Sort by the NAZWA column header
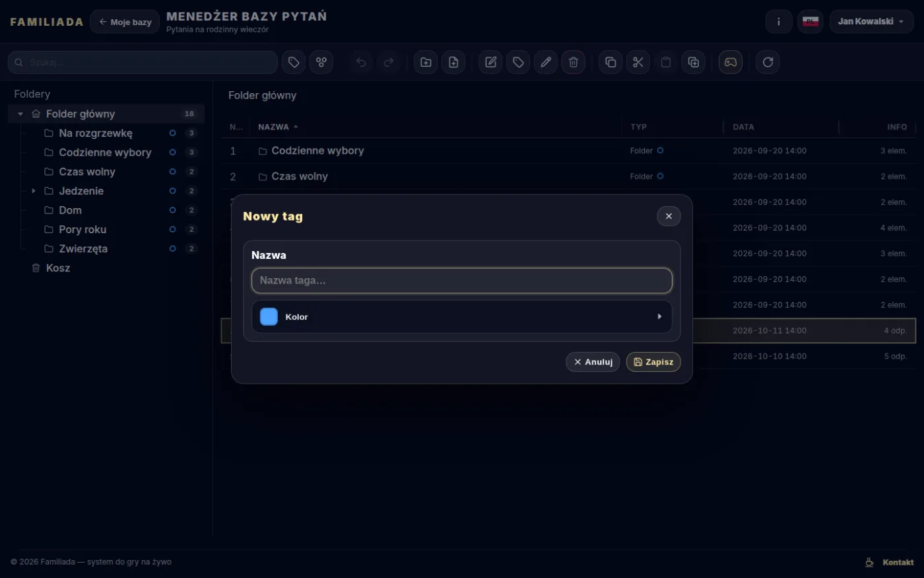Image resolution: width=924 pixels, height=578 pixels. tap(278, 127)
